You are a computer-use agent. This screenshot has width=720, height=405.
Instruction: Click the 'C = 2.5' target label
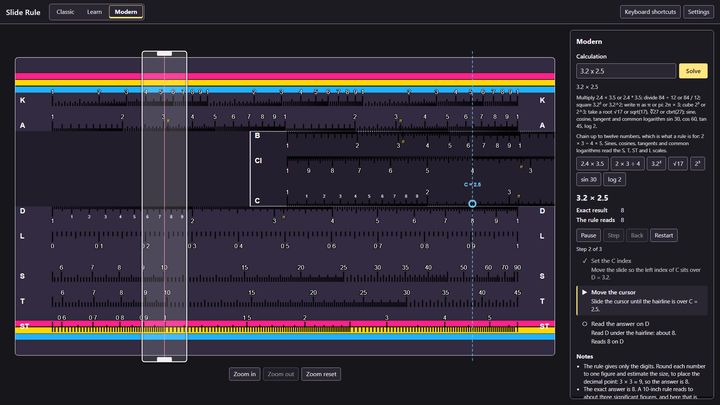point(472,185)
